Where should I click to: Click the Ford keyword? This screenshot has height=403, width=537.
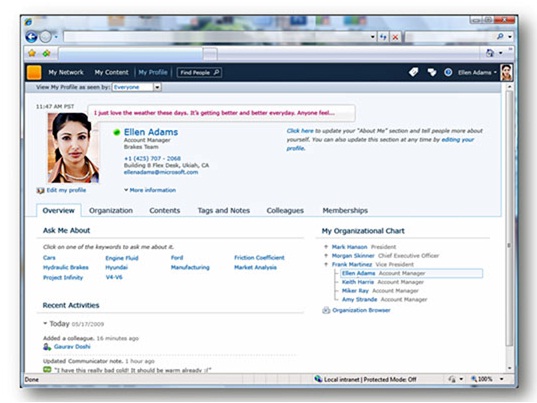tap(177, 257)
